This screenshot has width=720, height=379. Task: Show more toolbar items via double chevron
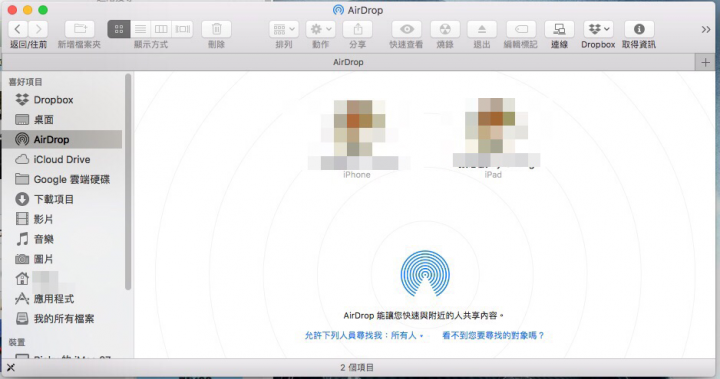tap(706, 30)
